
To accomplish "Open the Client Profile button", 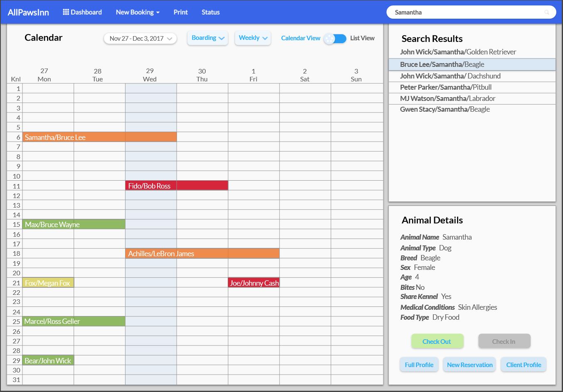I will tap(524, 365).
